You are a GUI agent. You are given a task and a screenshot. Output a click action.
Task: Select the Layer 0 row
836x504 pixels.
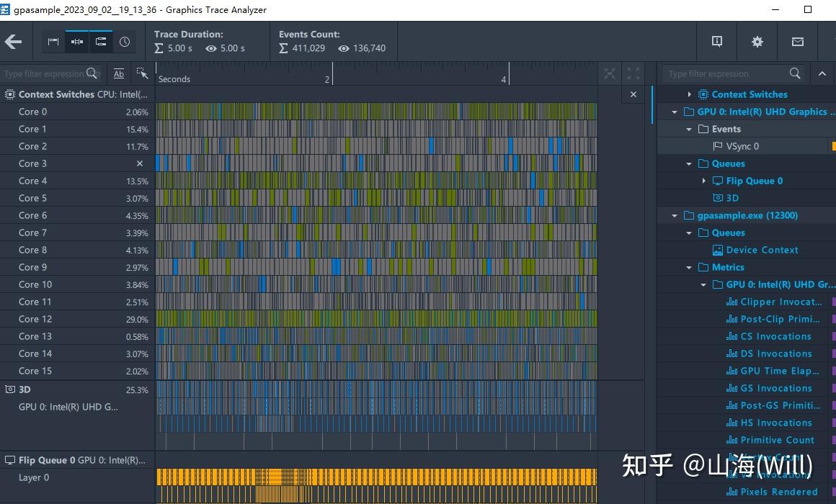[77, 477]
